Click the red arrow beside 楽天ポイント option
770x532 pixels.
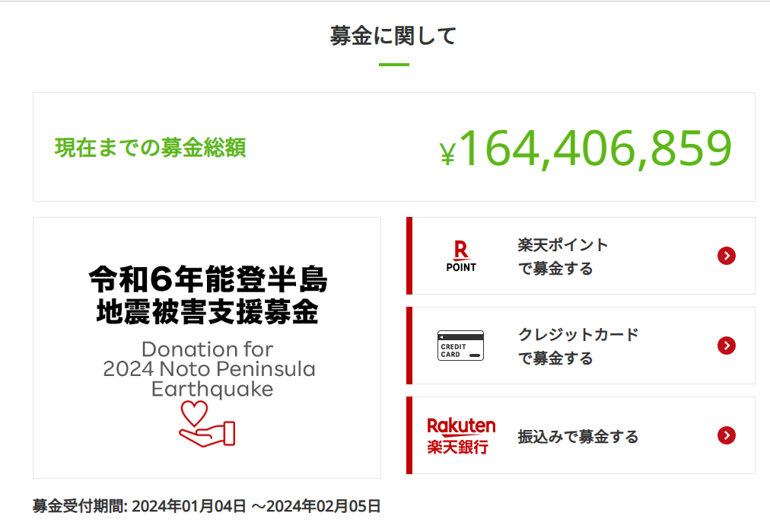(x=727, y=255)
